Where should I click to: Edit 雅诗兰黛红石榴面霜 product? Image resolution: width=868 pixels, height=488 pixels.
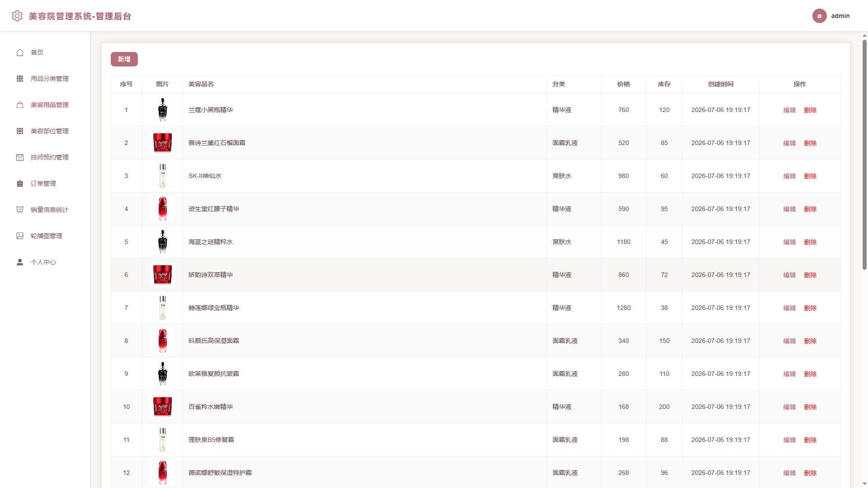pos(789,143)
